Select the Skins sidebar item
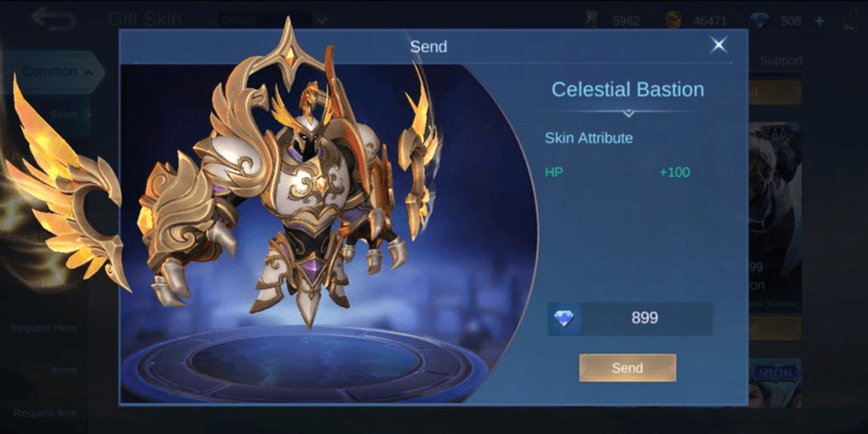868x434 pixels. point(64,114)
